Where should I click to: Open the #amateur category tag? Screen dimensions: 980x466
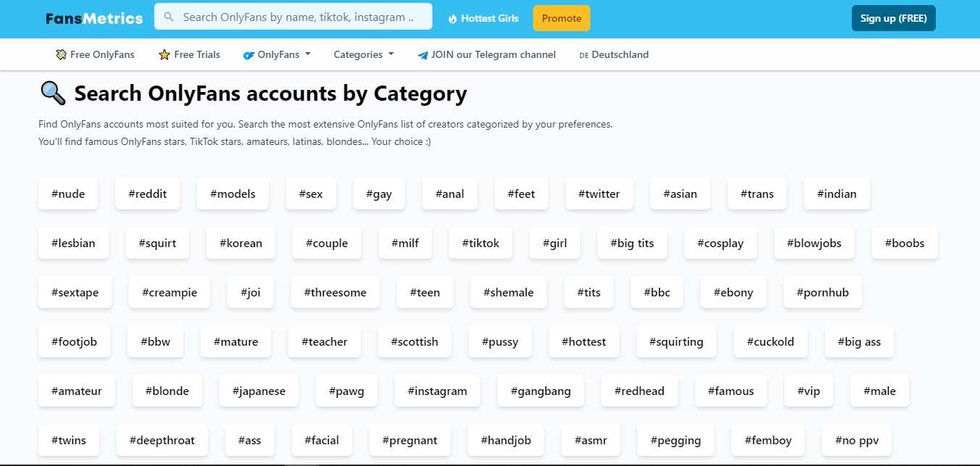click(77, 391)
